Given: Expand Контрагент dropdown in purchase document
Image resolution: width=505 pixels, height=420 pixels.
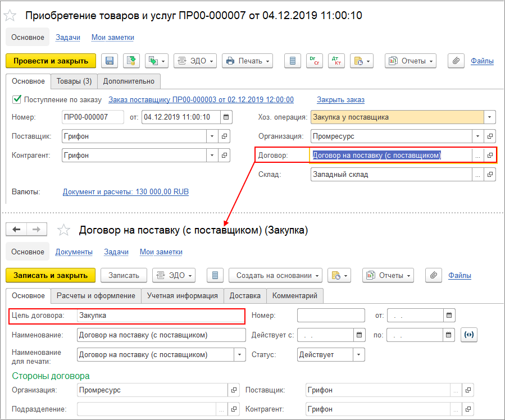Looking at the screenshot, I should click(x=212, y=155).
